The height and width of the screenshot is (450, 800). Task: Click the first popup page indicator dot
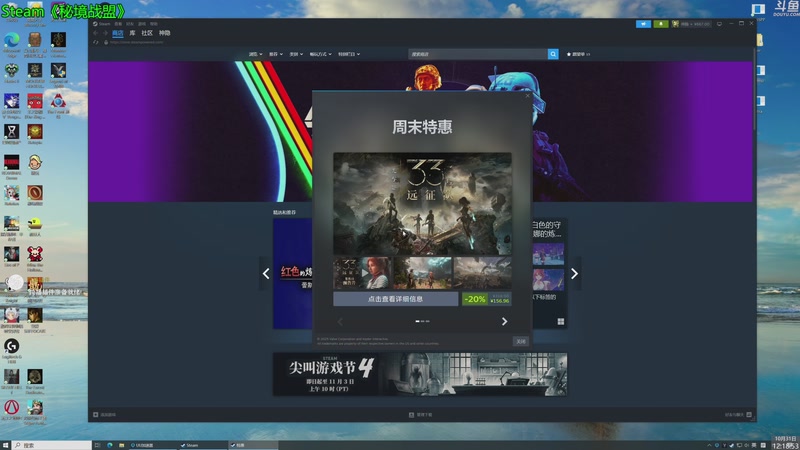pos(417,321)
